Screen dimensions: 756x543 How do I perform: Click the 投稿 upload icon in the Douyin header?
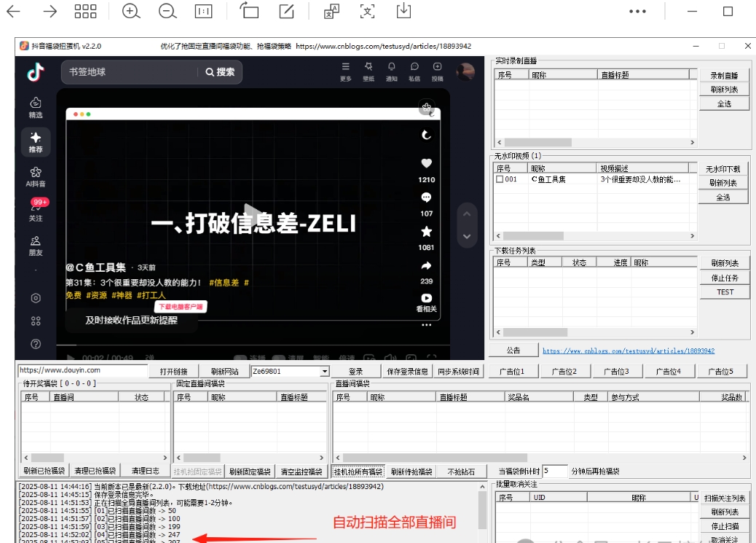437,71
